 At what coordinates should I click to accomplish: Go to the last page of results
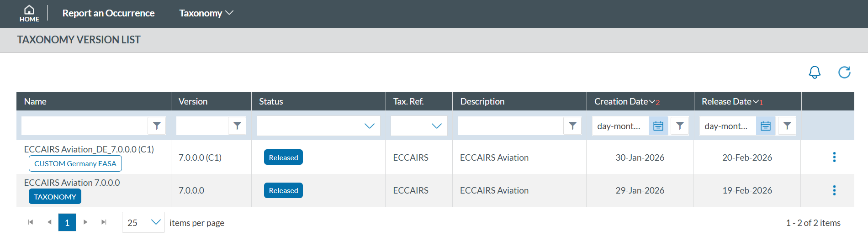point(104,222)
